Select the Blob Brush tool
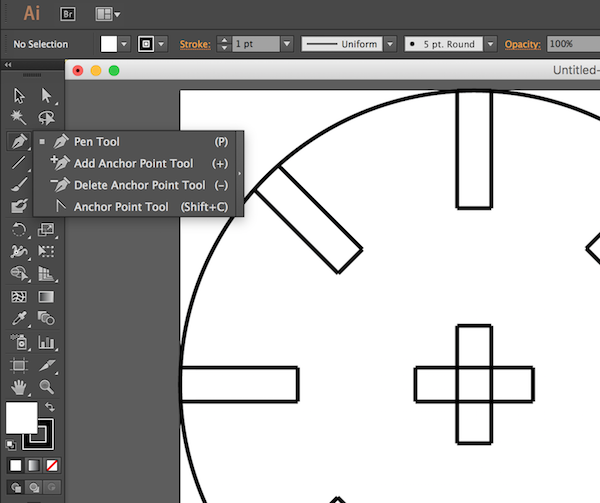600x503 pixels. (19, 206)
